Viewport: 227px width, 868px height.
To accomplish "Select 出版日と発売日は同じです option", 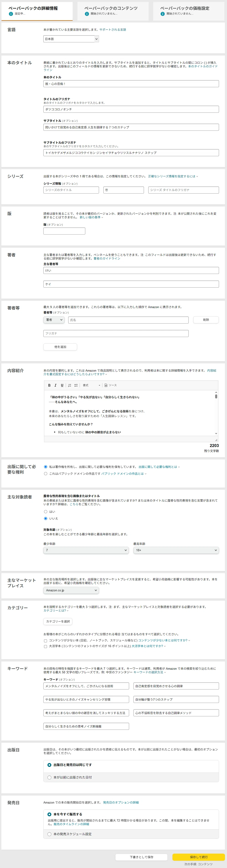I will 49,765.
